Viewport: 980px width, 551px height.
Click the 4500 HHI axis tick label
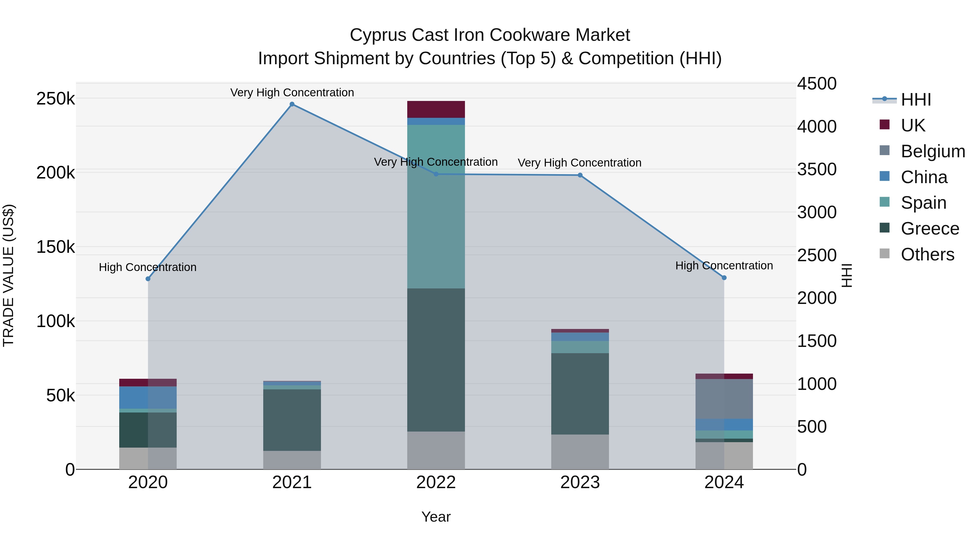coord(817,84)
